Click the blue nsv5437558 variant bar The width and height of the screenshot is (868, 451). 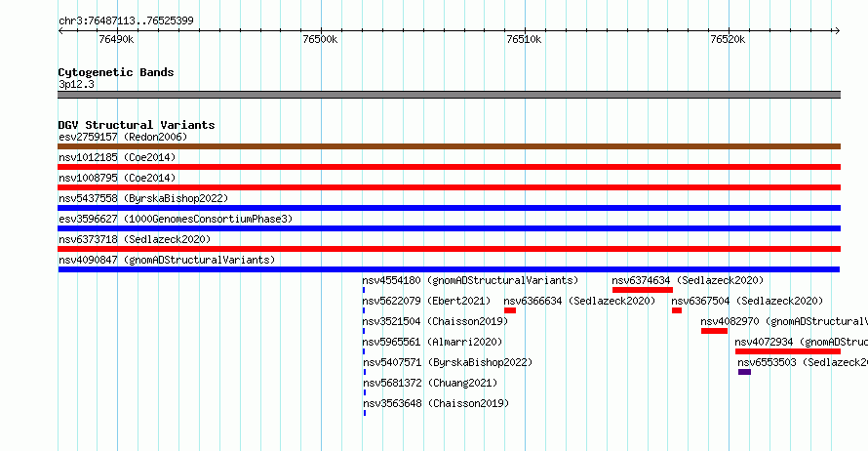449,208
